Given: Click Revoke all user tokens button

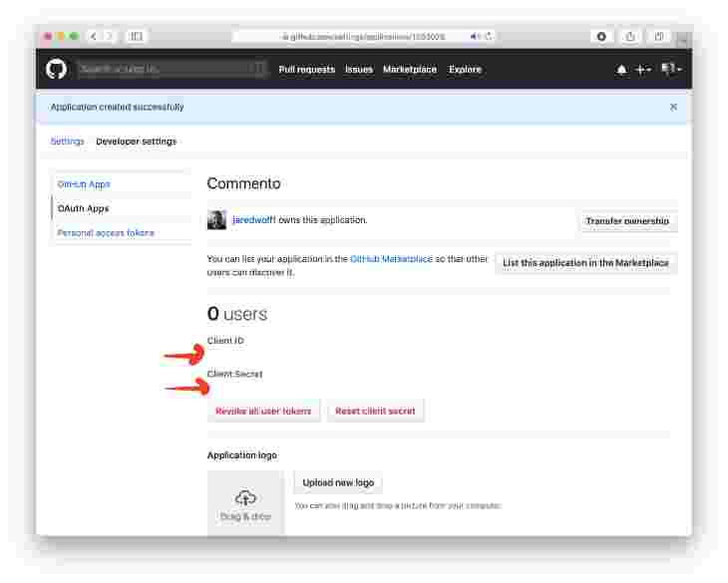Looking at the screenshot, I should (263, 411).
